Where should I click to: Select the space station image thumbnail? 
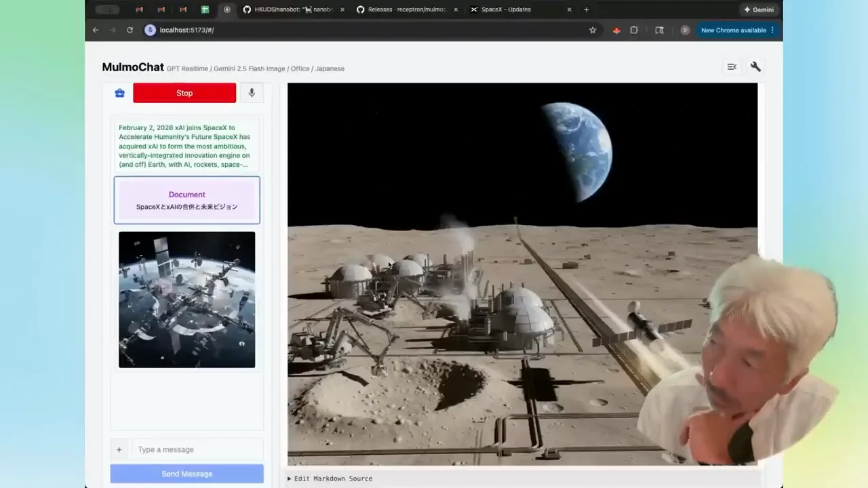[x=187, y=300]
